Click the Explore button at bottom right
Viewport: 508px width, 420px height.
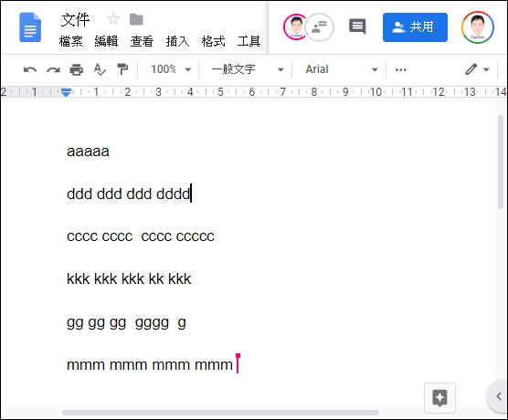tap(439, 398)
